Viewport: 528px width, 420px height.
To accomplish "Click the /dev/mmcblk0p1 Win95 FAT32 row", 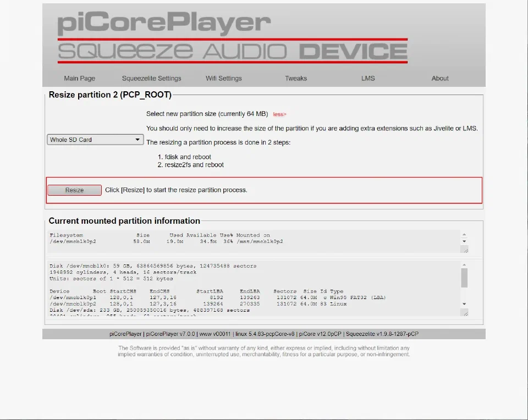I will pos(218,297).
